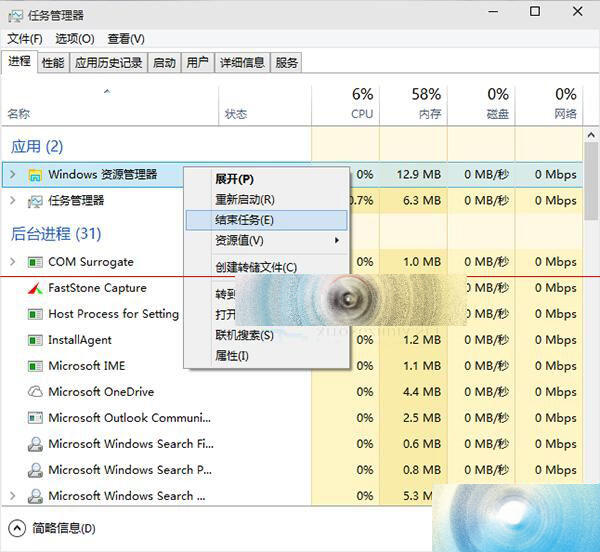
Task: Click the process list scrollbar thumb
Action: (591, 181)
